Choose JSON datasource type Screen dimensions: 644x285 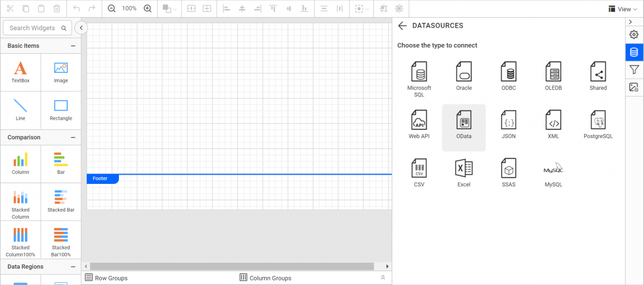509,127
